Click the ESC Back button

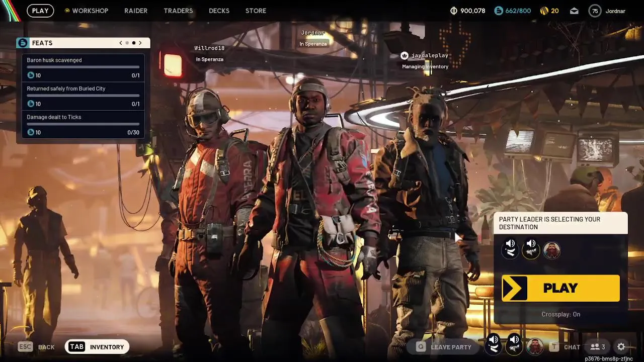tap(36, 347)
